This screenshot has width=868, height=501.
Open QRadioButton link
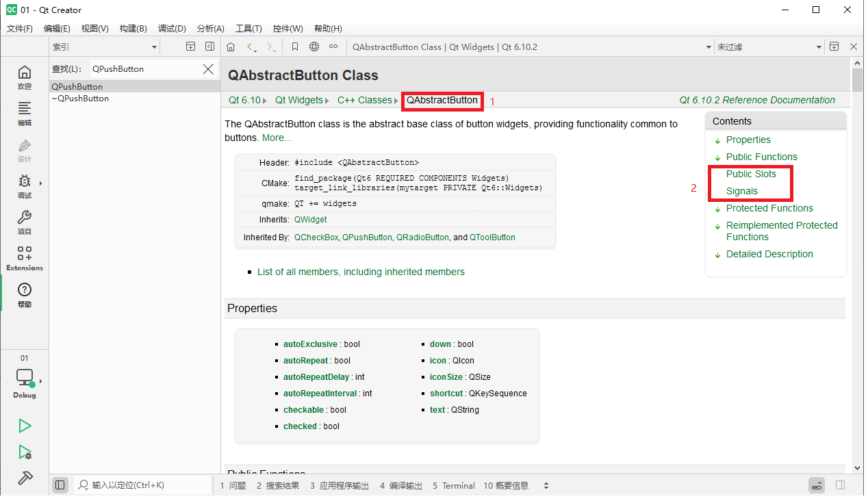[422, 237]
